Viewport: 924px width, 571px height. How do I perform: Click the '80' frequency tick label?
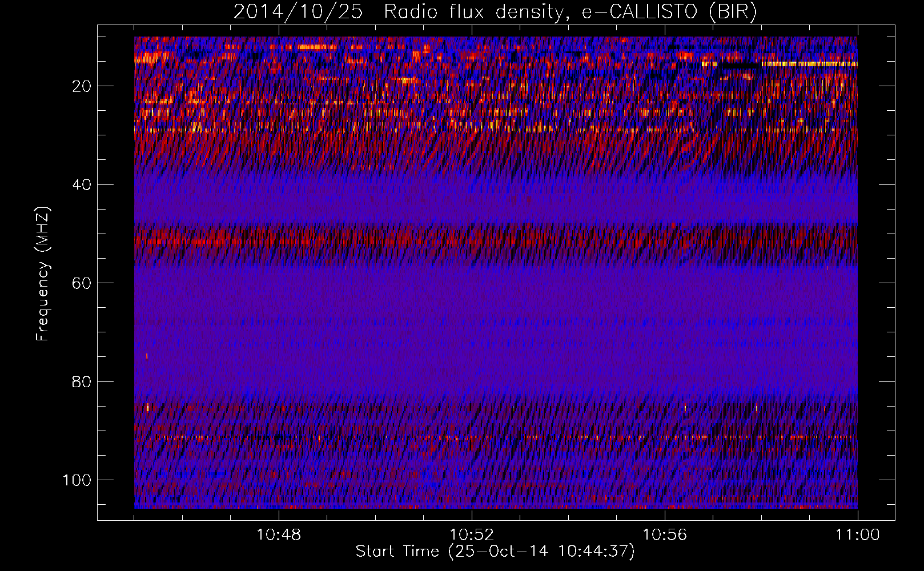[x=82, y=382]
